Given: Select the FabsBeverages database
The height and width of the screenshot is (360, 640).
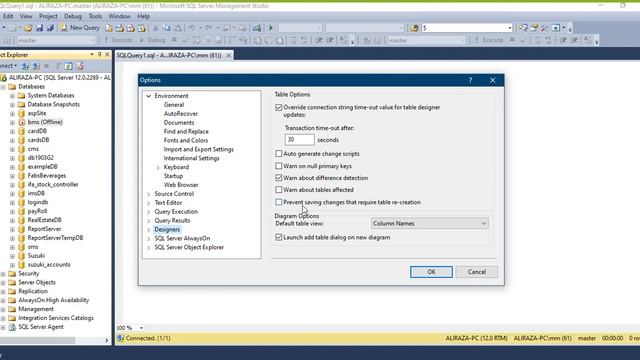Looking at the screenshot, I should (x=47, y=176).
